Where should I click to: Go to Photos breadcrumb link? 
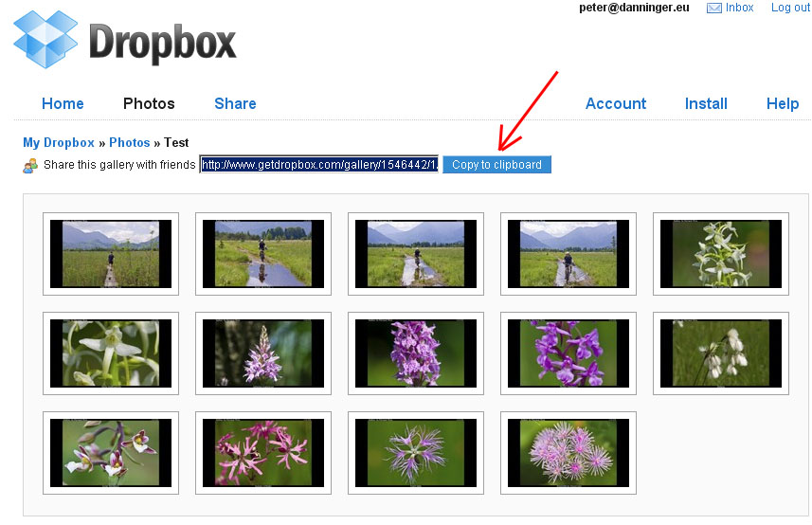(130, 143)
